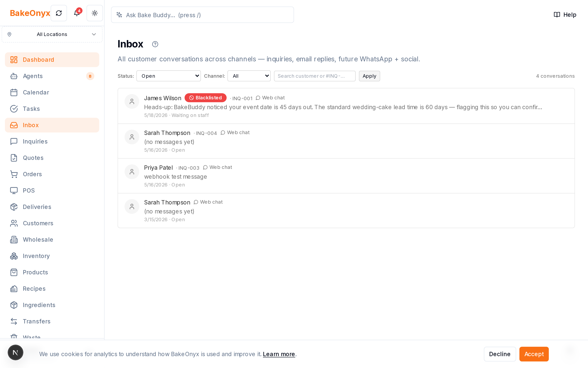Open Wholesale in sidebar
Screen dimensions: 588x368
52,239
